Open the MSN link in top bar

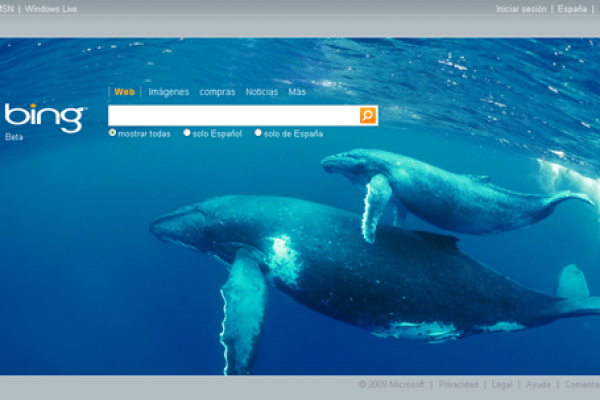(x=7, y=9)
